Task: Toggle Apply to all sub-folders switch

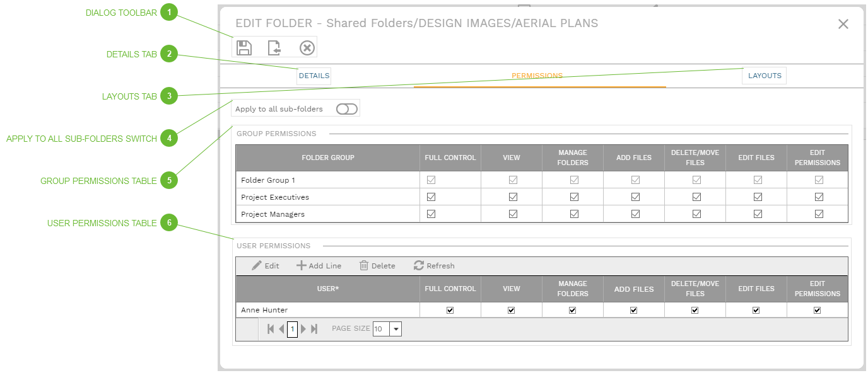Action: [x=347, y=109]
